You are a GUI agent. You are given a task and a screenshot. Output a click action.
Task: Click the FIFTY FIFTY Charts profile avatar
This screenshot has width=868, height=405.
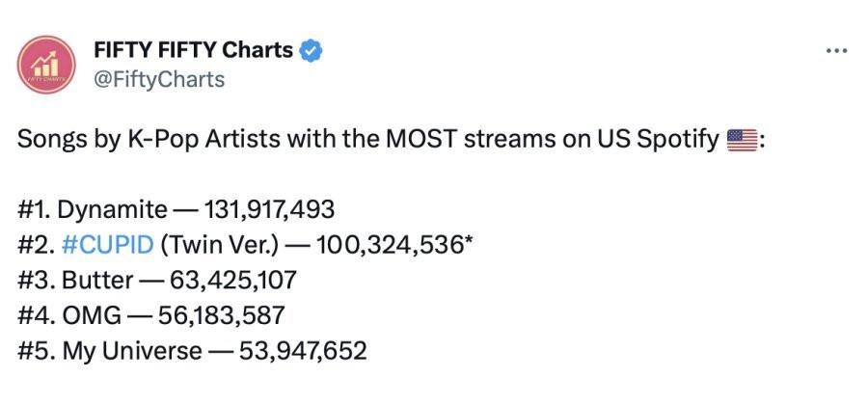coord(46,65)
